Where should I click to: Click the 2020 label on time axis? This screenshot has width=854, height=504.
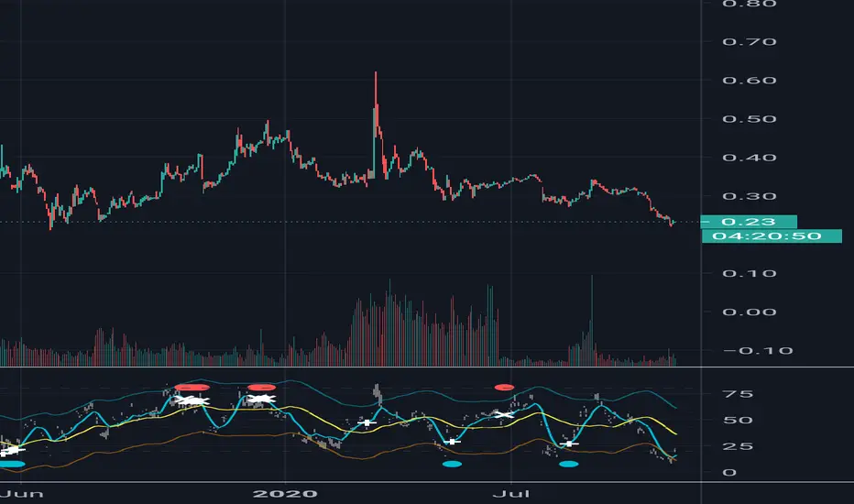point(285,494)
